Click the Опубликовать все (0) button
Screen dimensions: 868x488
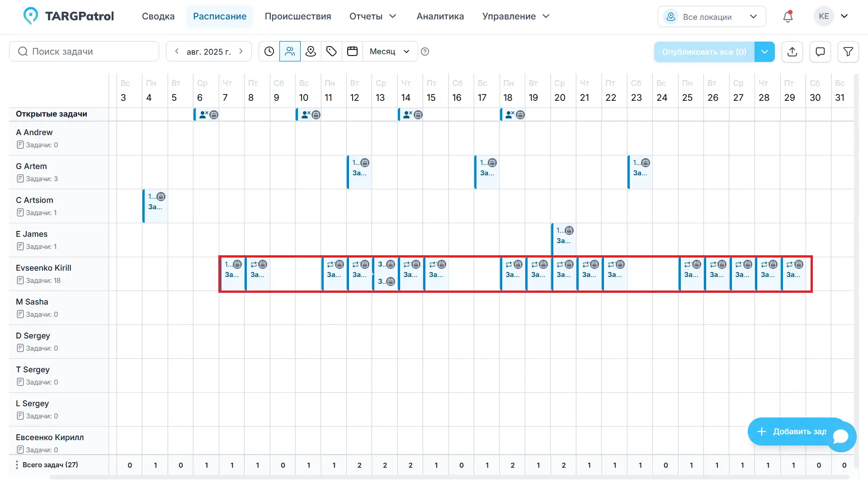(x=703, y=52)
